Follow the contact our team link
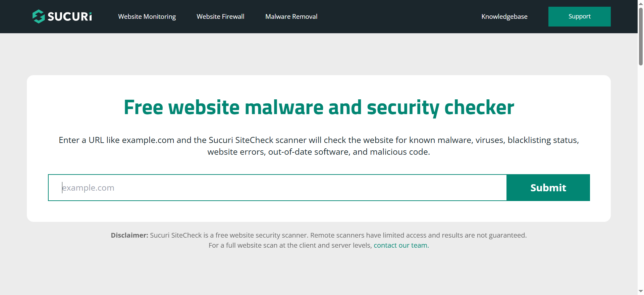 400,245
